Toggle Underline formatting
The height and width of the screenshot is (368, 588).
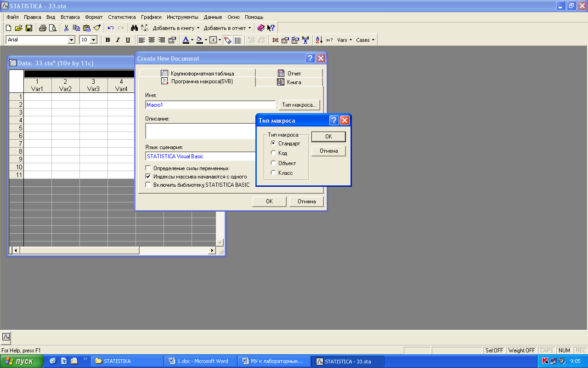pos(128,40)
